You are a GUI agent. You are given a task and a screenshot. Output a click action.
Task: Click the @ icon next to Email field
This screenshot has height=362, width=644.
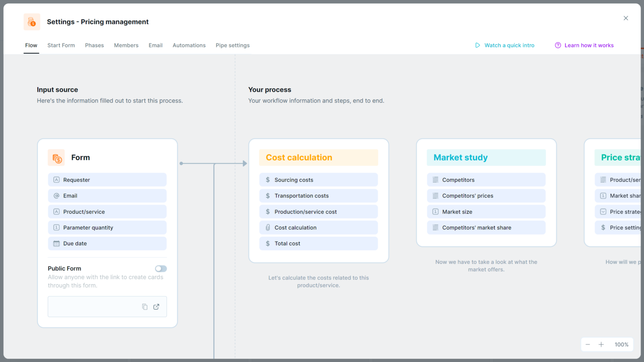point(57,196)
